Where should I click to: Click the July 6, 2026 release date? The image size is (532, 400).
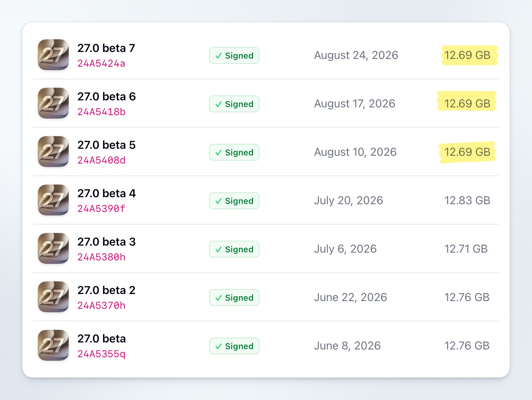point(345,249)
